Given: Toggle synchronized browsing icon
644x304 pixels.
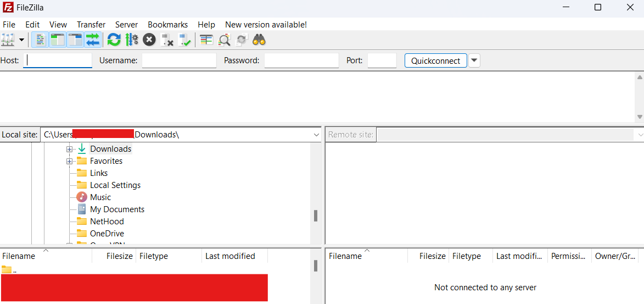Looking at the screenshot, I should pyautogui.click(x=242, y=40).
